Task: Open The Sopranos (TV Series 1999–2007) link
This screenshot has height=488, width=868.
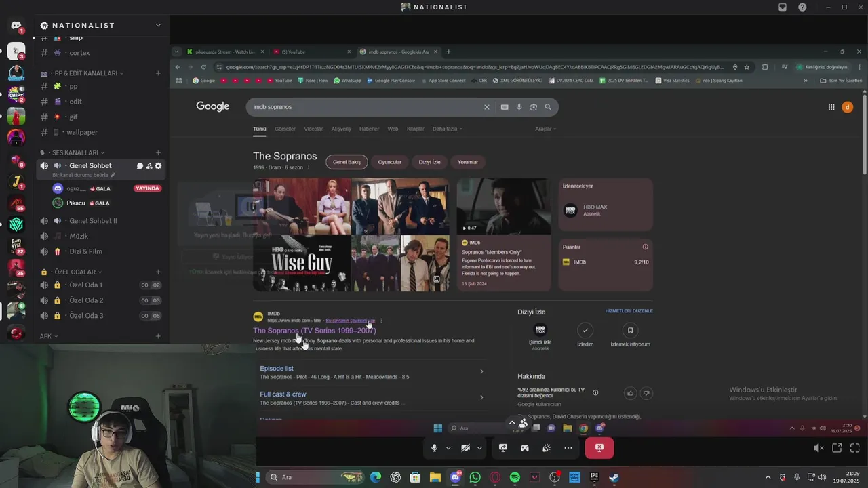Action: tap(315, 331)
